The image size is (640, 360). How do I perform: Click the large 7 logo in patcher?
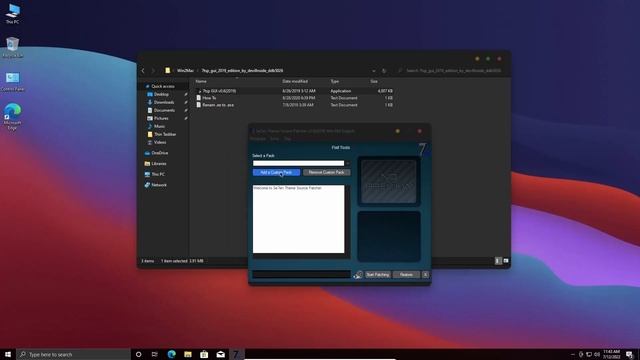[422, 149]
